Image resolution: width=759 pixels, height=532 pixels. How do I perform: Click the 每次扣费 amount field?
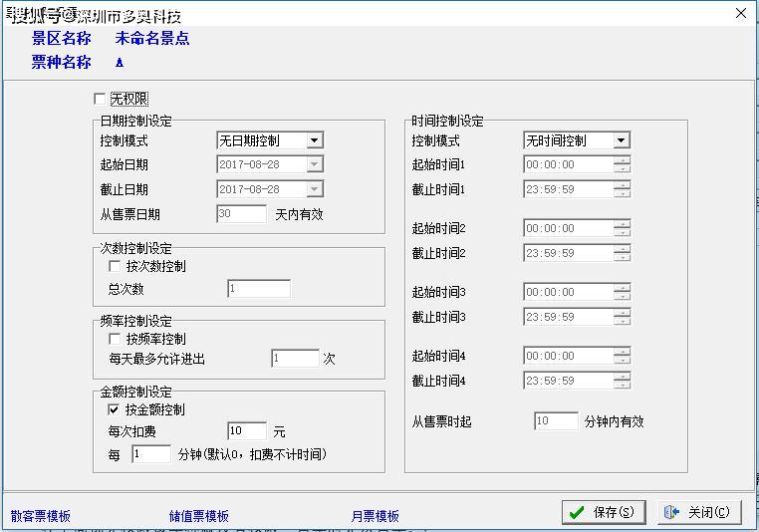[x=247, y=430]
